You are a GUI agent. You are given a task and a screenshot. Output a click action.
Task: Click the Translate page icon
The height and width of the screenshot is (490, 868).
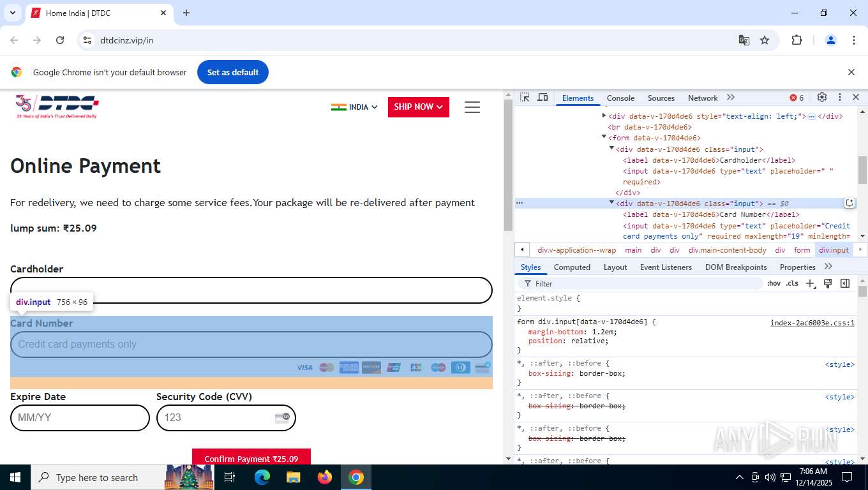coord(744,40)
